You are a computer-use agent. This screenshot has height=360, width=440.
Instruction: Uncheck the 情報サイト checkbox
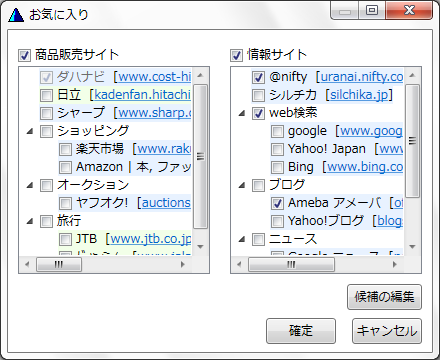click(236, 55)
